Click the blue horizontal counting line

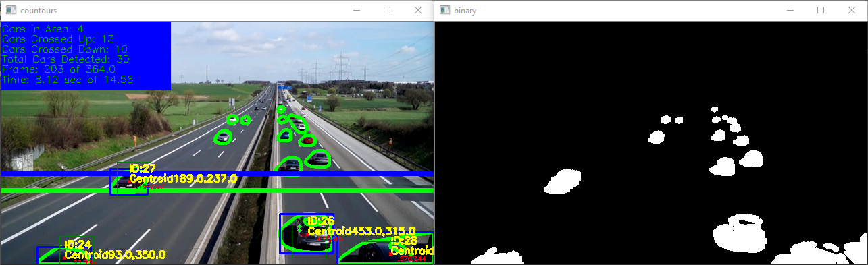pyautogui.click(x=217, y=174)
